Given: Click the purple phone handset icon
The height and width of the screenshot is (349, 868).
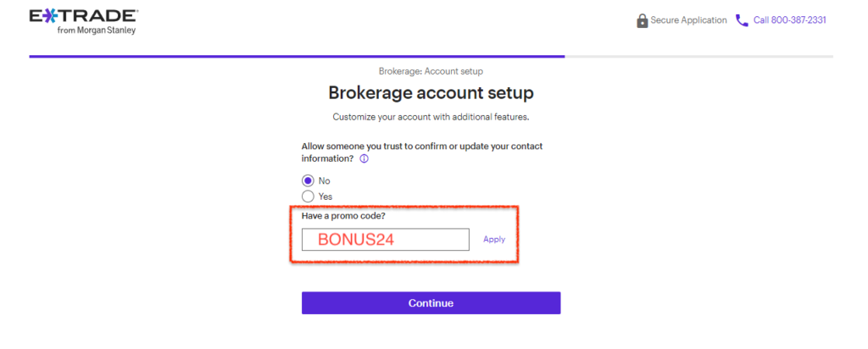Looking at the screenshot, I should [x=741, y=20].
